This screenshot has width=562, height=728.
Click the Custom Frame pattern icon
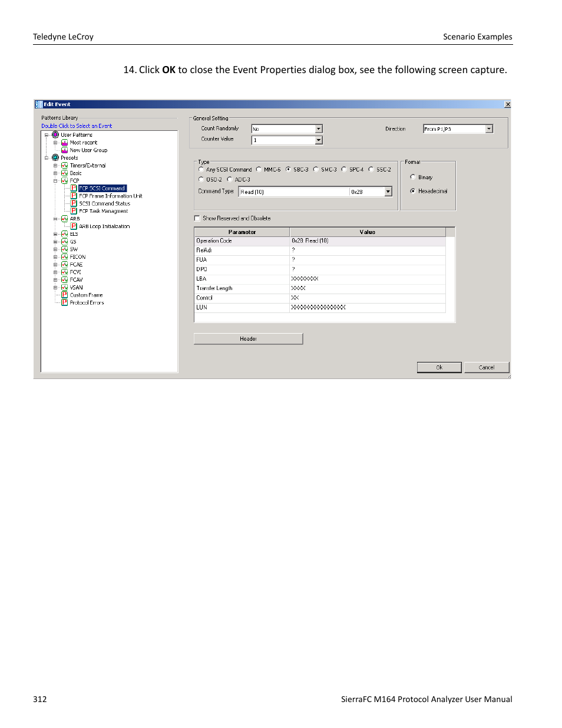pyautogui.click(x=65, y=295)
